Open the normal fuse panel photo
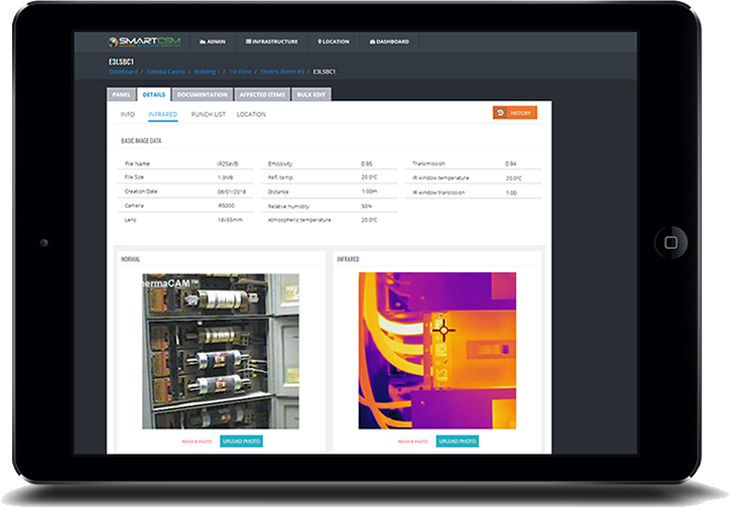This screenshot has width=731, height=508. point(221,351)
